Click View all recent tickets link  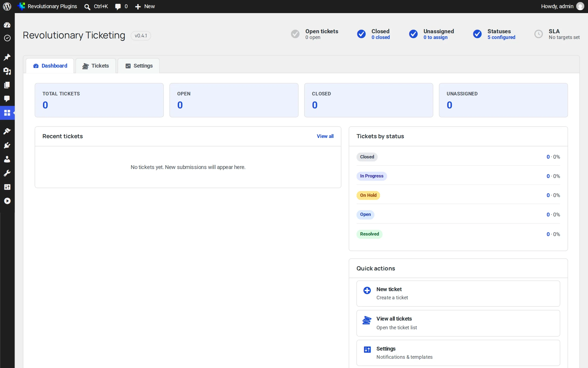click(x=325, y=136)
